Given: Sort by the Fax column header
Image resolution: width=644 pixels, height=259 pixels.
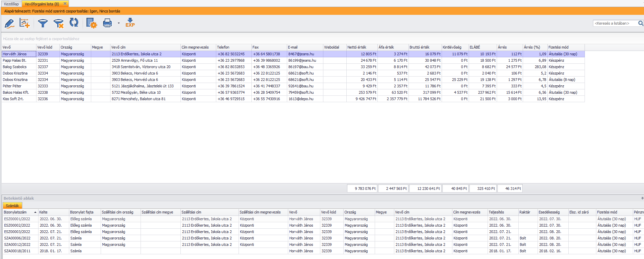Looking at the screenshot, I should (269, 47).
